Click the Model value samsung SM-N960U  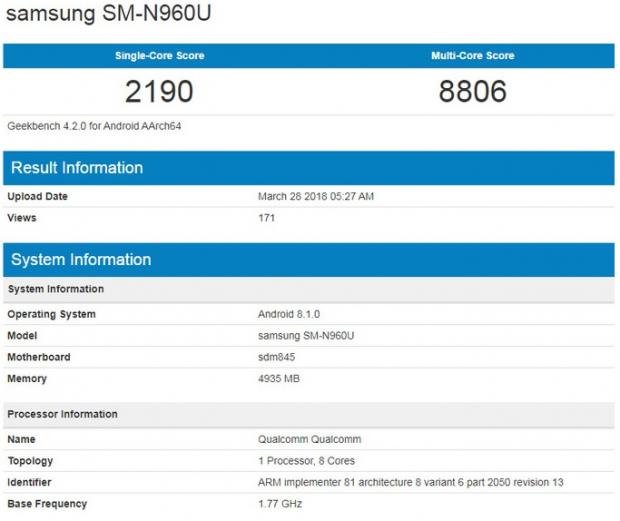pos(306,336)
